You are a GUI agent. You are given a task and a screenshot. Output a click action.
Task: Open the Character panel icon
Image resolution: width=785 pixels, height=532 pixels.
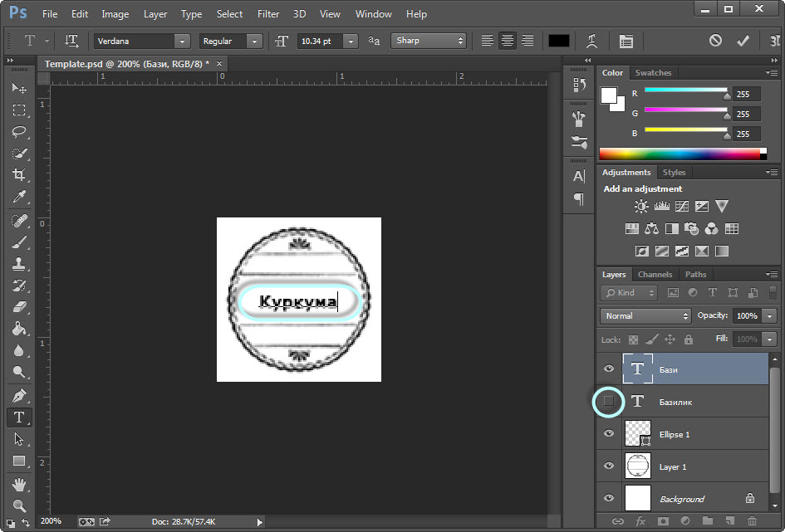(578, 175)
